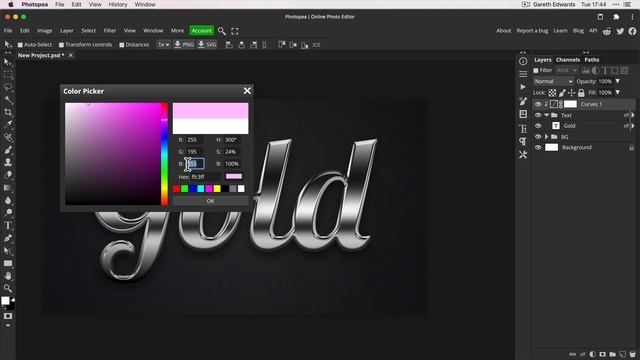This screenshot has width=640, height=360.
Task: Collapse the Text folder
Action: click(x=547, y=116)
